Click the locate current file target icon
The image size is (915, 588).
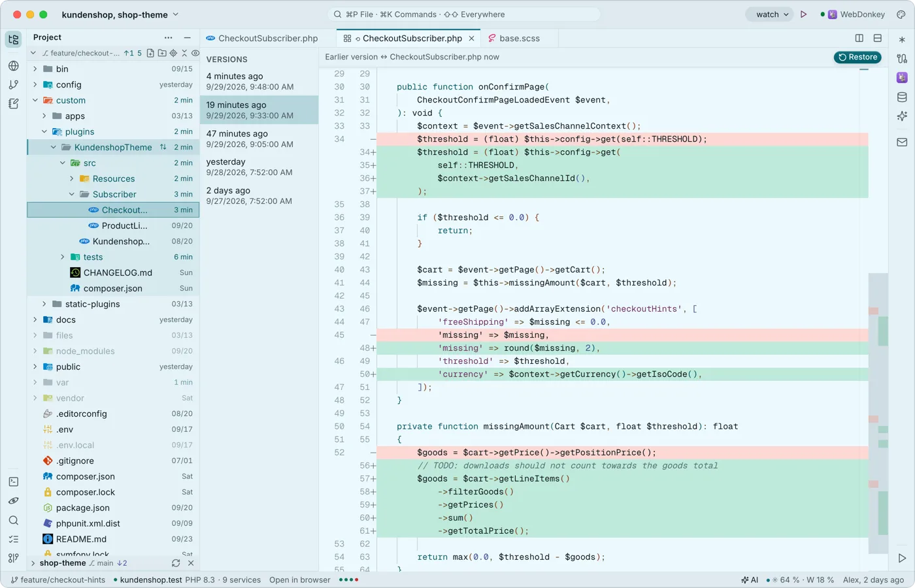click(x=173, y=53)
